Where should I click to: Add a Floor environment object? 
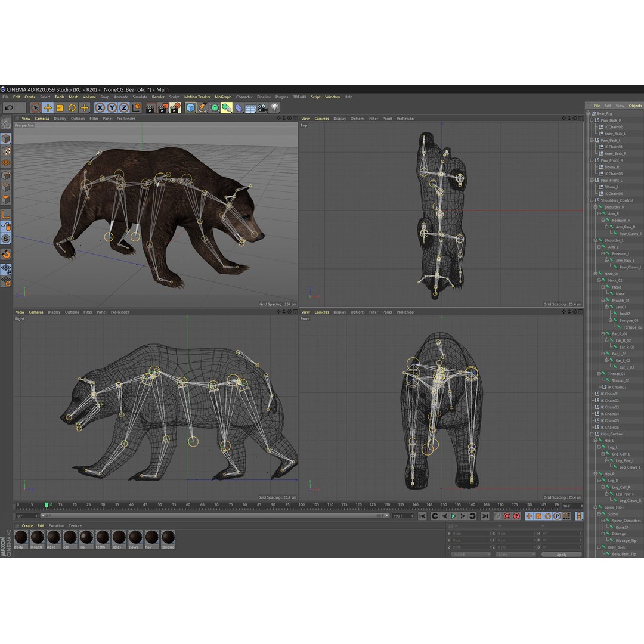(250, 107)
